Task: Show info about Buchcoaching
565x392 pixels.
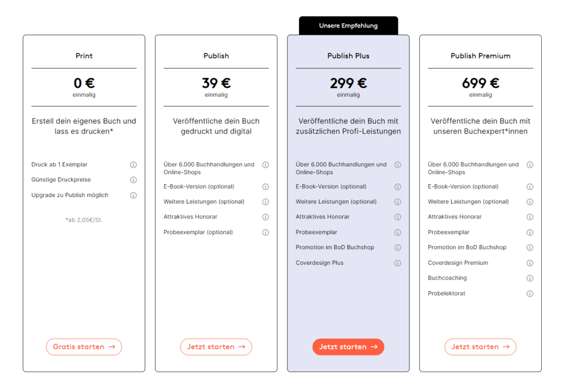Action: click(x=530, y=278)
